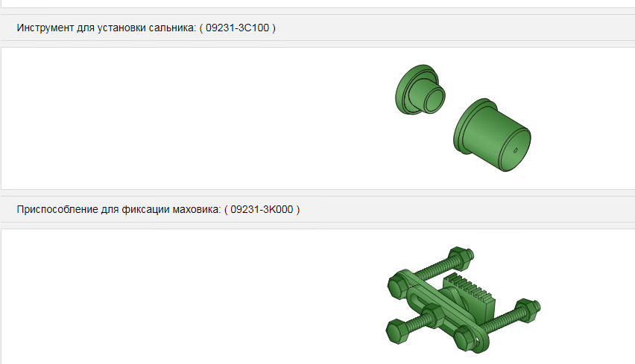Click the small flanged seal installer image
This screenshot has width=635, height=364.
420,89
